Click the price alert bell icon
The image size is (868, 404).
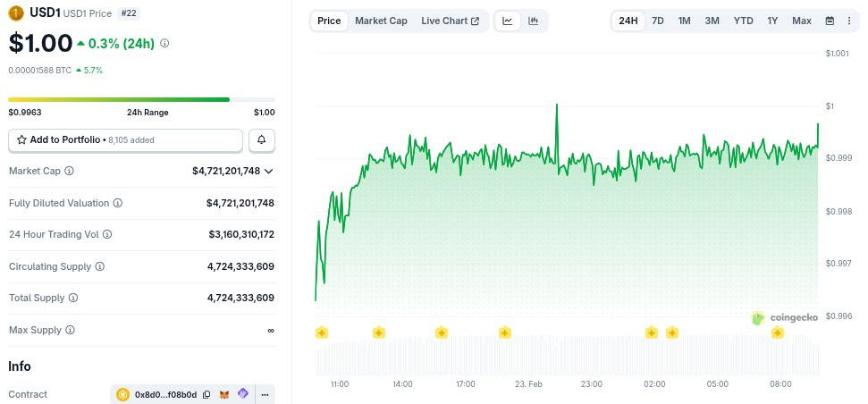[x=262, y=140]
